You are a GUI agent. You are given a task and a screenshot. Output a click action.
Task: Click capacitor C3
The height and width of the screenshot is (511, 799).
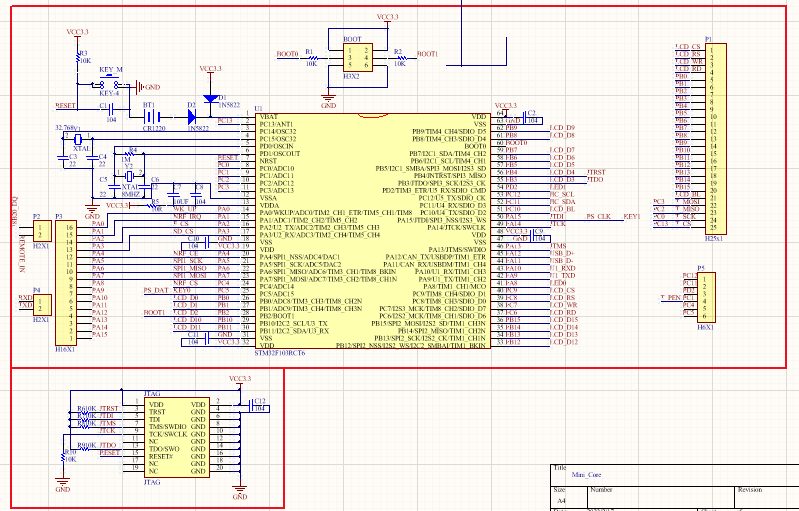(x=63, y=159)
